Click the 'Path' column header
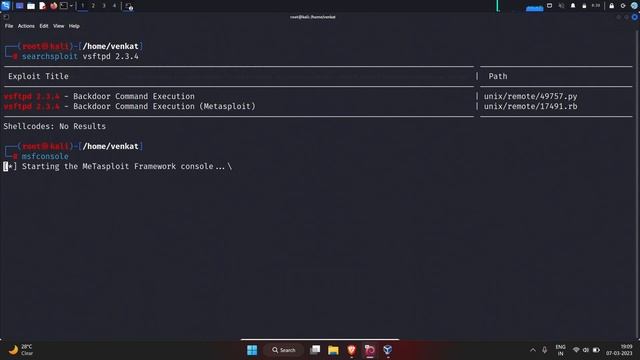 (498, 76)
